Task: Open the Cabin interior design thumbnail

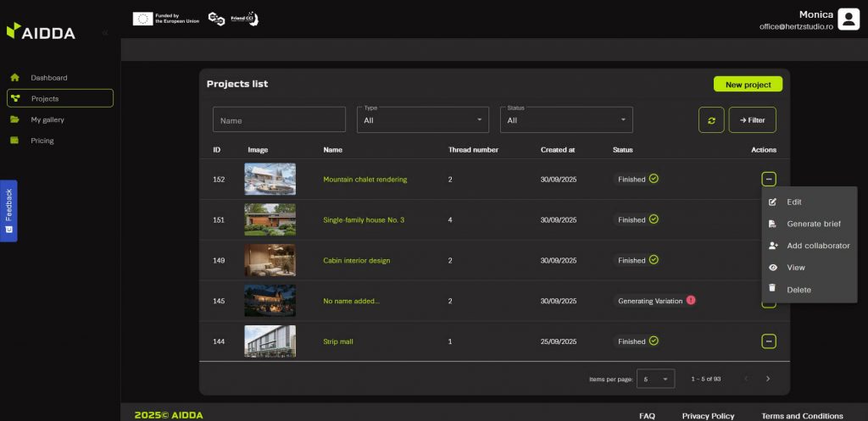Action: point(270,260)
